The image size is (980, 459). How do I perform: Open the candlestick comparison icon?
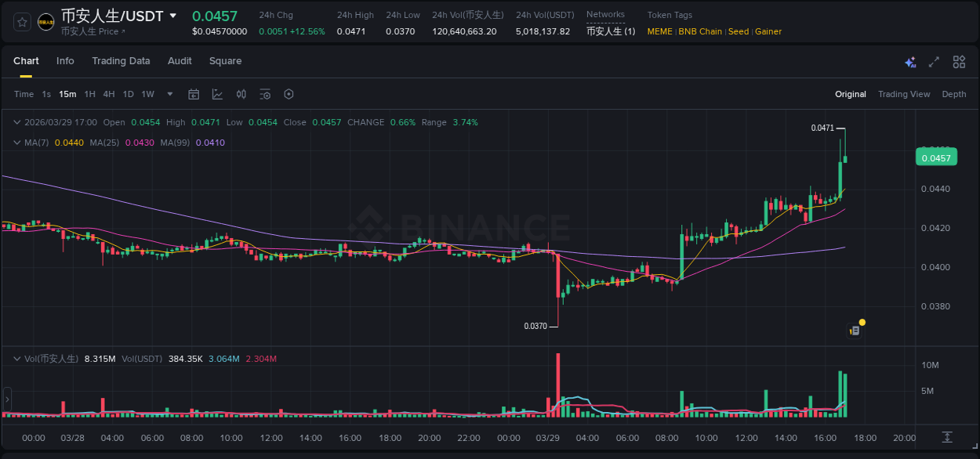pos(241,94)
